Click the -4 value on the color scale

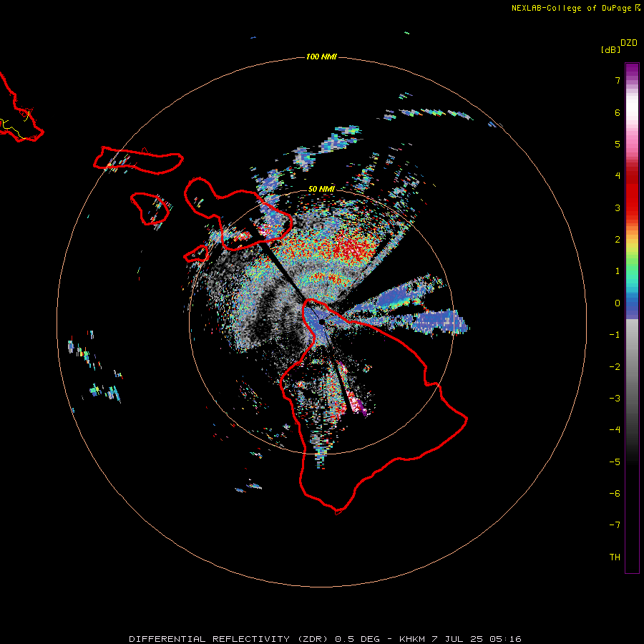pos(615,429)
